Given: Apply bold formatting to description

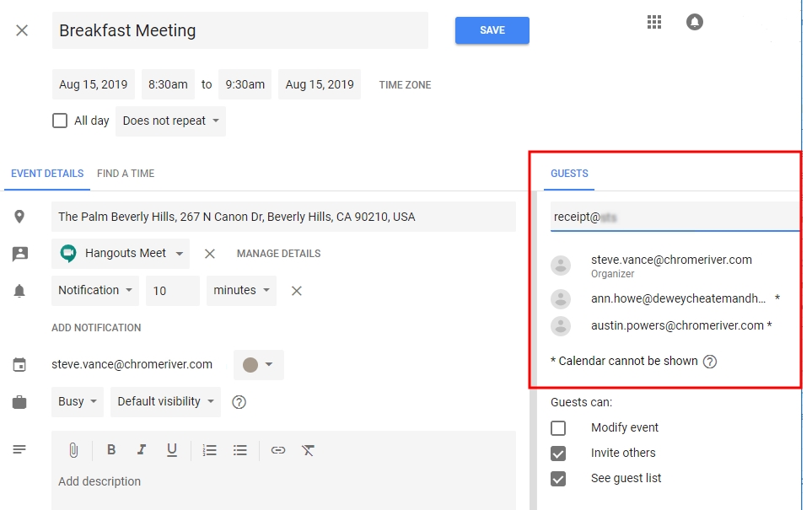Looking at the screenshot, I should coord(111,450).
